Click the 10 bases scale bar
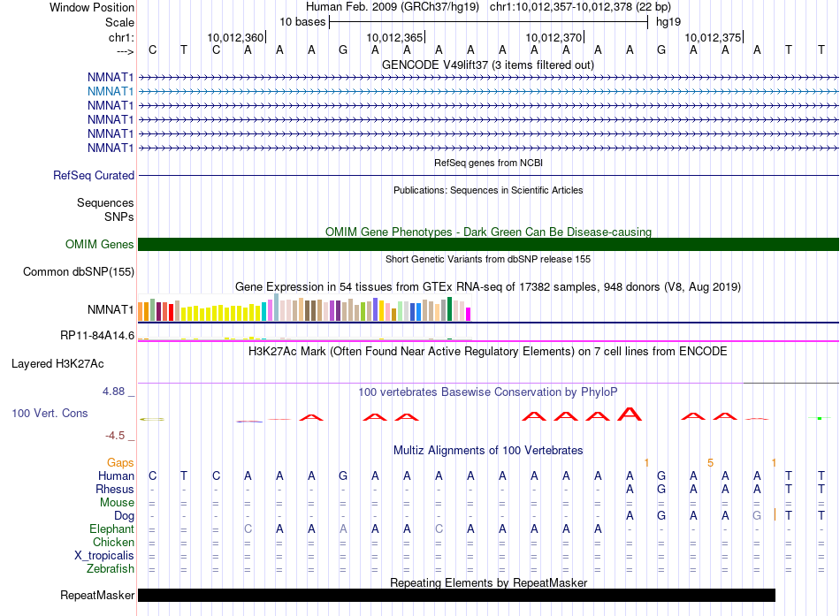 pyautogui.click(x=488, y=21)
